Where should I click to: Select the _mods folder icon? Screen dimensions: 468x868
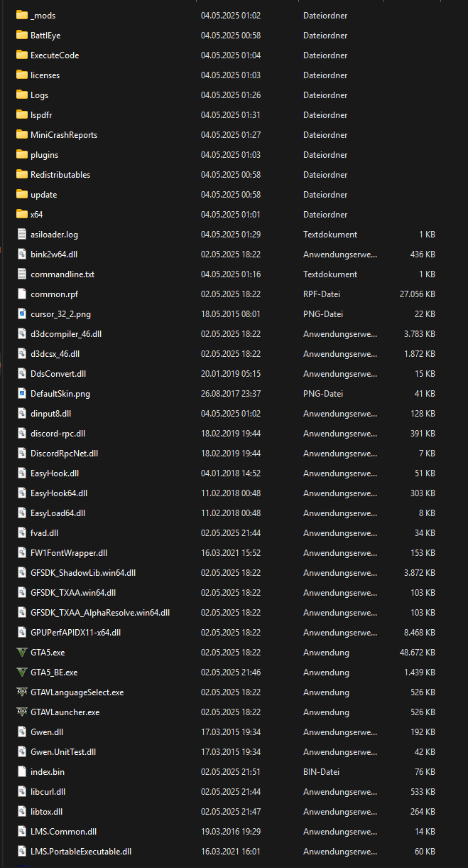(x=21, y=15)
